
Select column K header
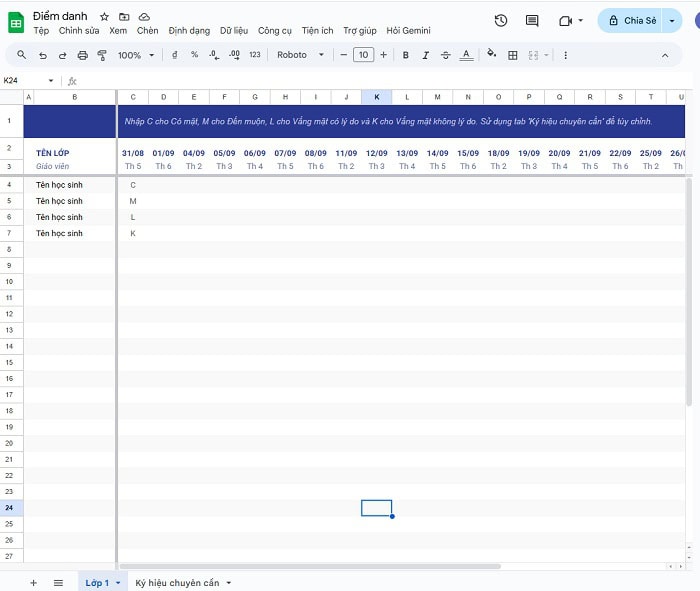[x=376, y=97]
